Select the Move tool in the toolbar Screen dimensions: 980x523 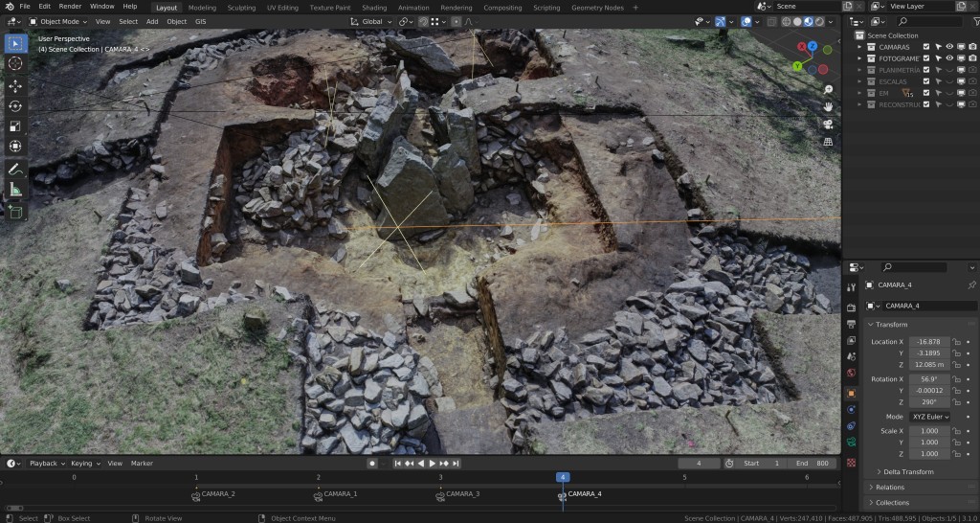click(15, 85)
